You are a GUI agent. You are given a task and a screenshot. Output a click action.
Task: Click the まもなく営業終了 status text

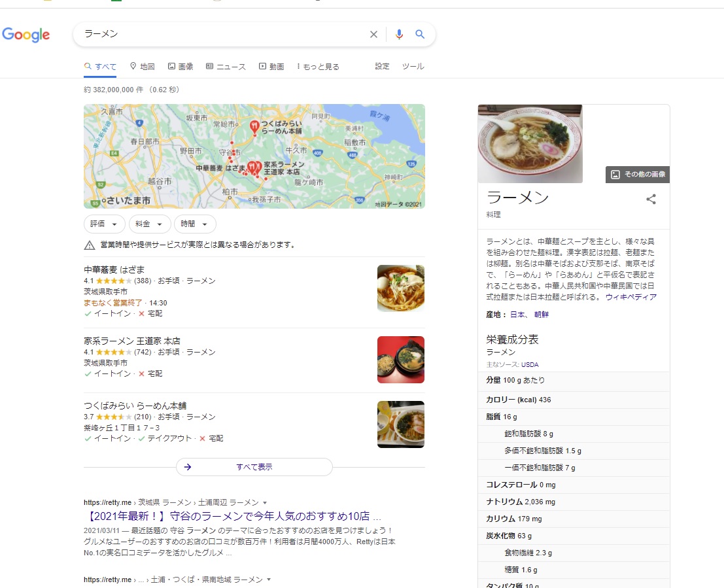coord(112,303)
